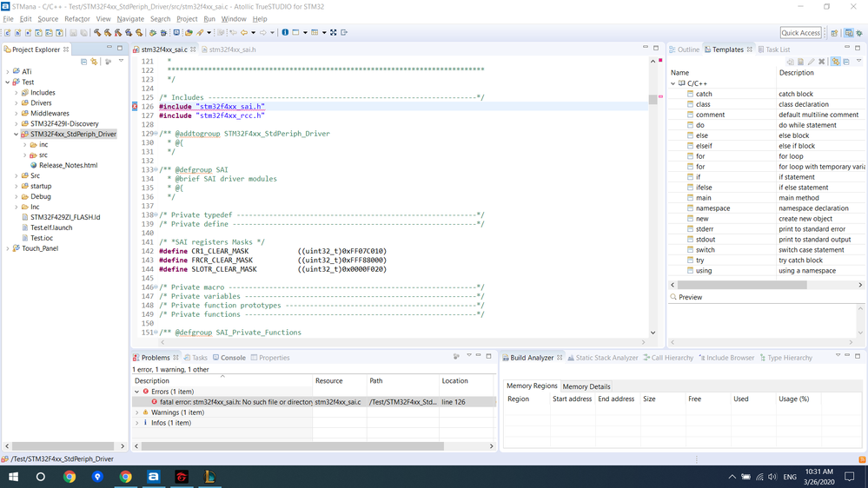Viewport: 868px width, 488px height.
Task: Select the fatal error stm32f4xx_sai.h row
Action: point(314,402)
